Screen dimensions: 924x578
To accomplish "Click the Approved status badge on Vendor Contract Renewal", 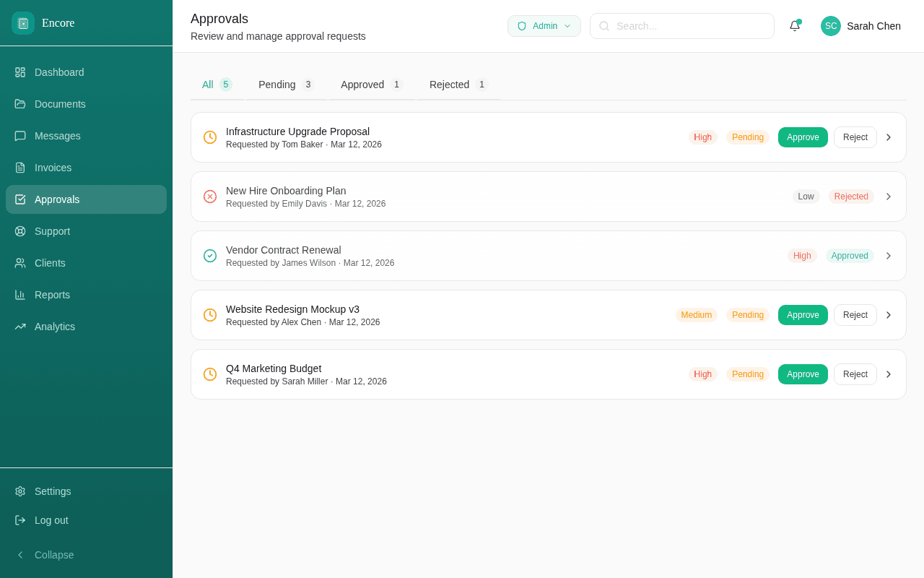I will [x=850, y=255].
